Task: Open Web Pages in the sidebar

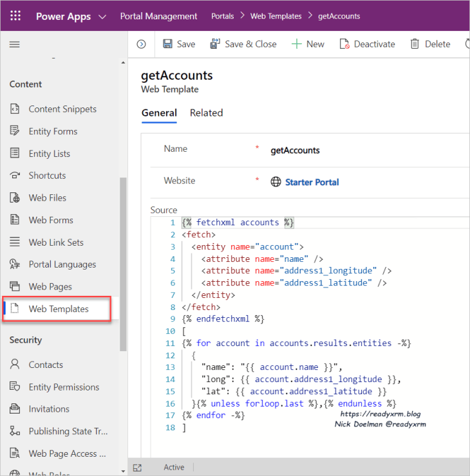Action: (50, 287)
